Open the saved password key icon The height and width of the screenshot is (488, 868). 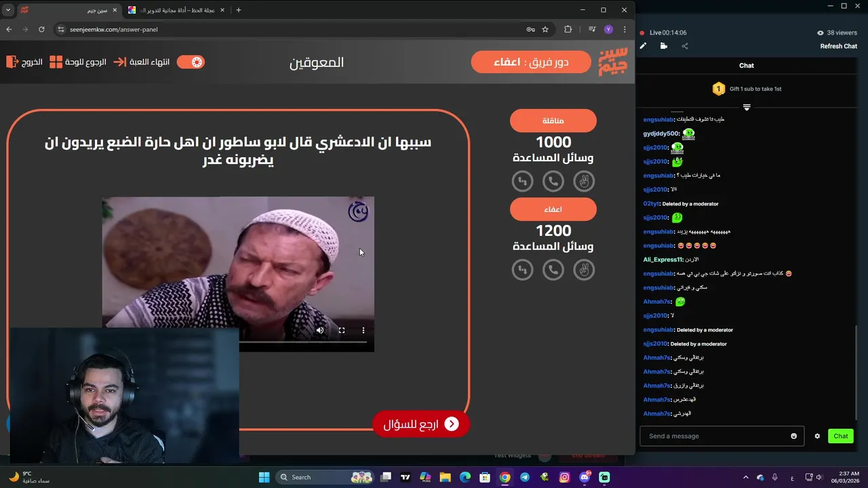(x=530, y=29)
